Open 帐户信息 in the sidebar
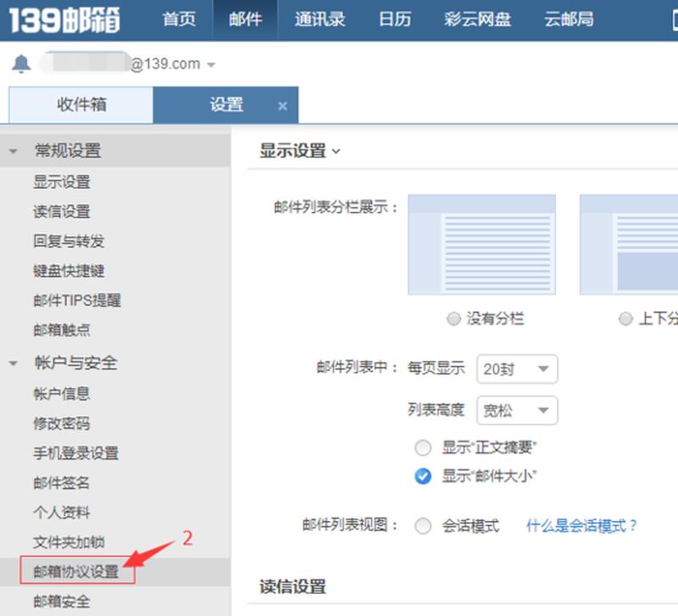This screenshot has width=678, height=616. click(x=62, y=394)
